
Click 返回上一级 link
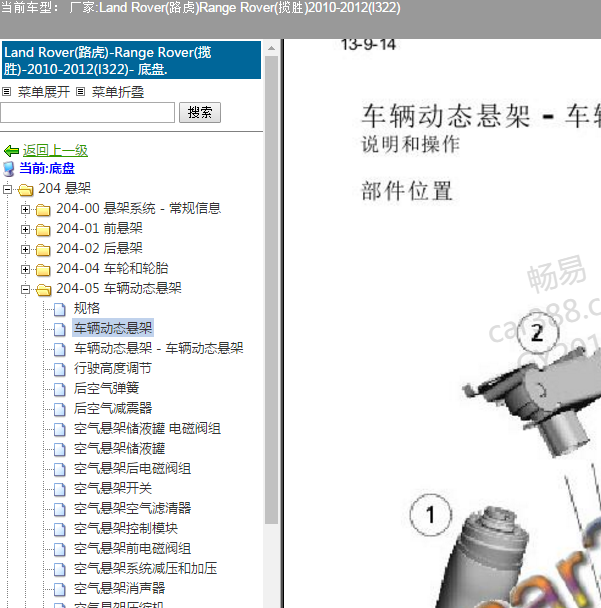click(55, 150)
